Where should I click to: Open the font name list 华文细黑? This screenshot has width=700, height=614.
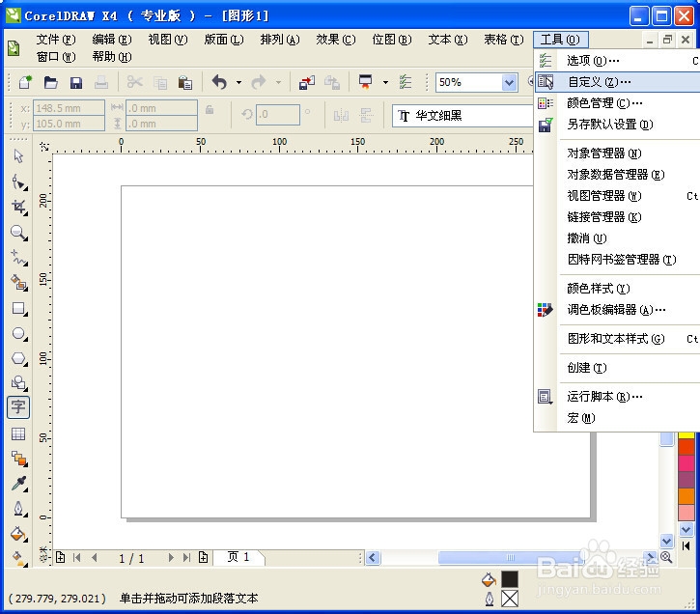(x=462, y=116)
